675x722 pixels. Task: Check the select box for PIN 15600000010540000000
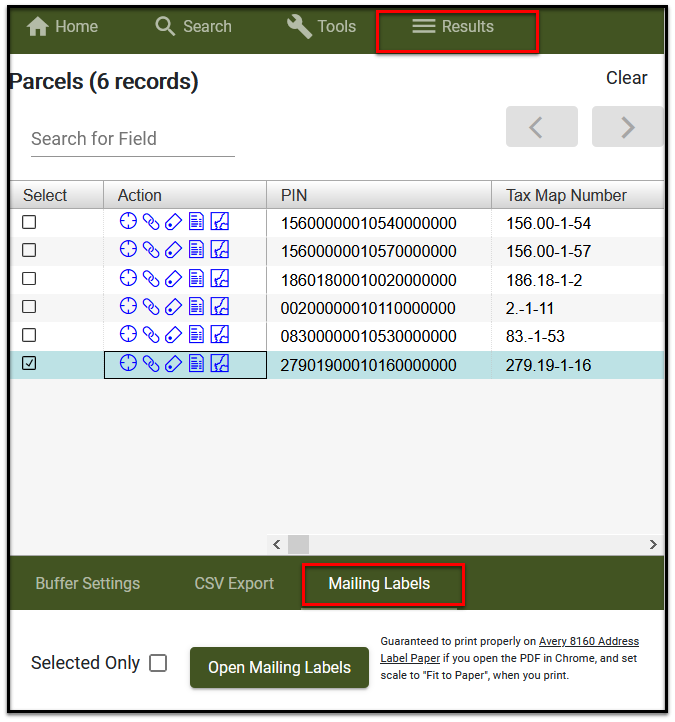[x=29, y=222]
